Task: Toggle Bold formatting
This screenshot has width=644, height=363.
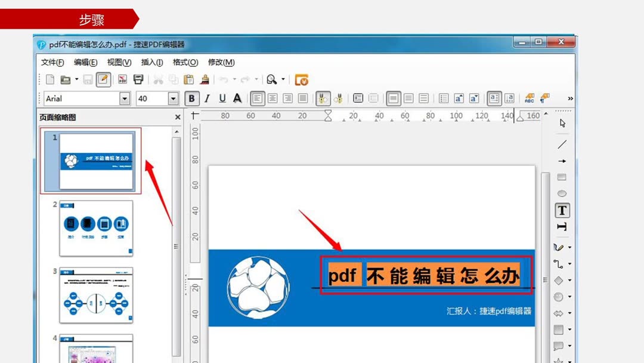Action: coord(191,98)
